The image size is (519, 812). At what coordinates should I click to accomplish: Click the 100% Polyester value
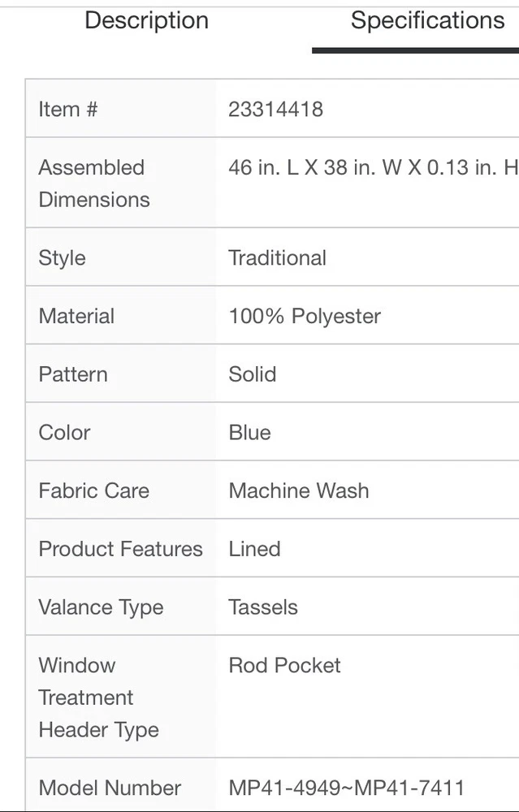coord(305,316)
